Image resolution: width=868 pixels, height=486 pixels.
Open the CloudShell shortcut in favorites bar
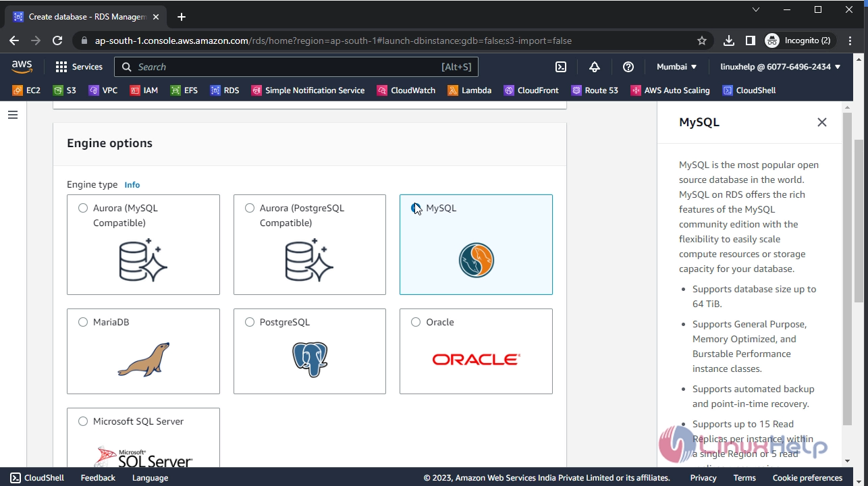[749, 90]
